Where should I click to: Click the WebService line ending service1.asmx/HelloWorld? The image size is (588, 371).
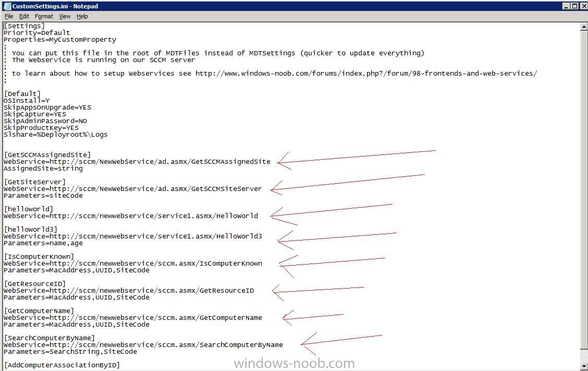click(x=131, y=216)
